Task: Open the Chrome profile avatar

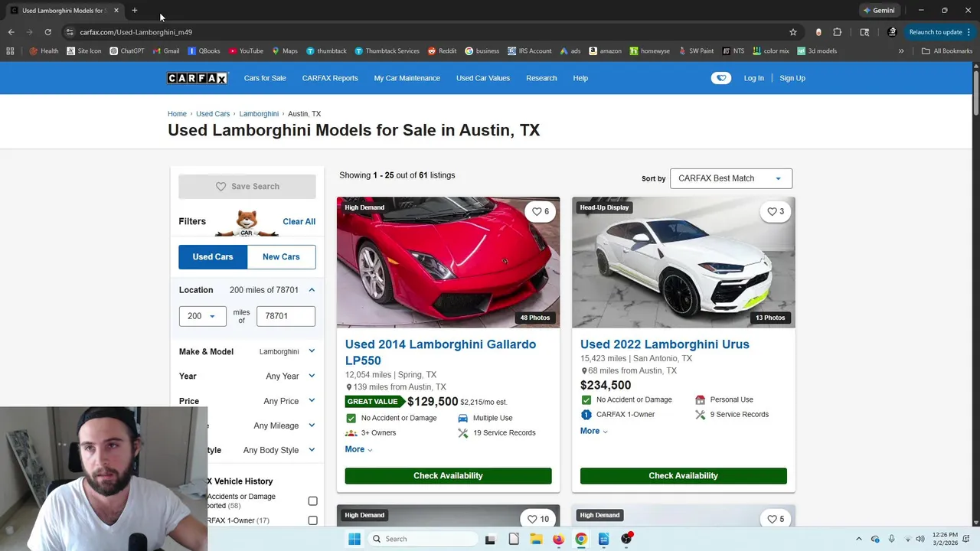Action: [892, 32]
